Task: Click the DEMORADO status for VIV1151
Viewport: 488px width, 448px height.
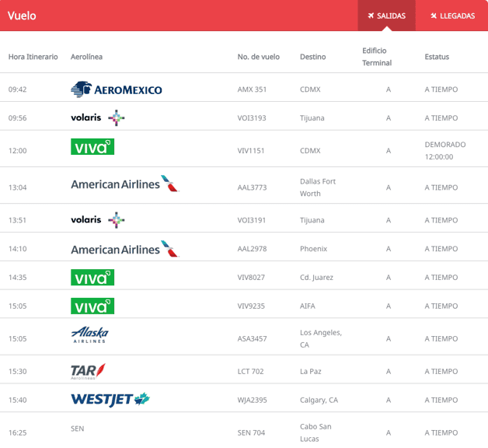Action: coord(445,145)
